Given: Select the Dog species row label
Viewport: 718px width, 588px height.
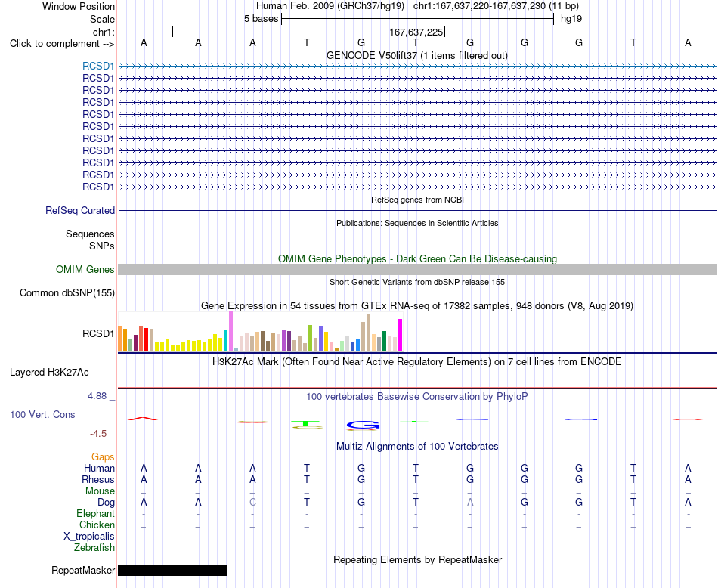Looking at the screenshot, I should point(106,503).
